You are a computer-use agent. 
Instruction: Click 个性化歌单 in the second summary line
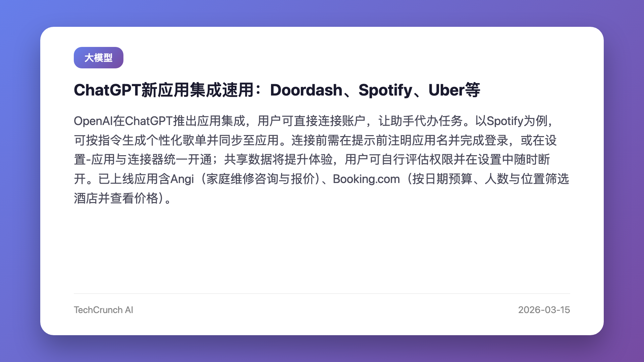176,140
